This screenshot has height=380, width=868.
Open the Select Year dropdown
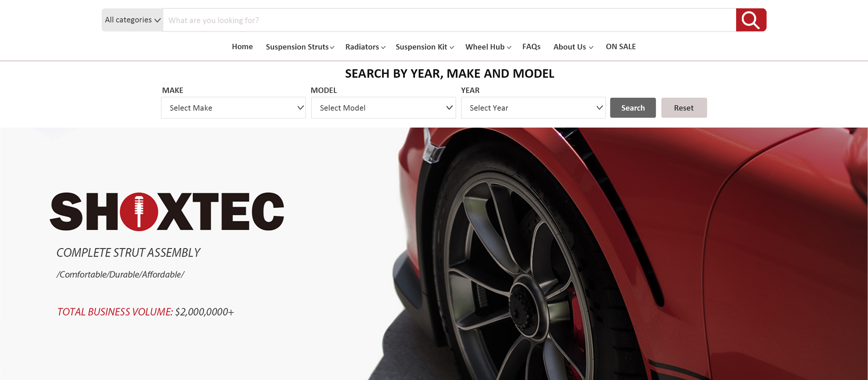[533, 108]
